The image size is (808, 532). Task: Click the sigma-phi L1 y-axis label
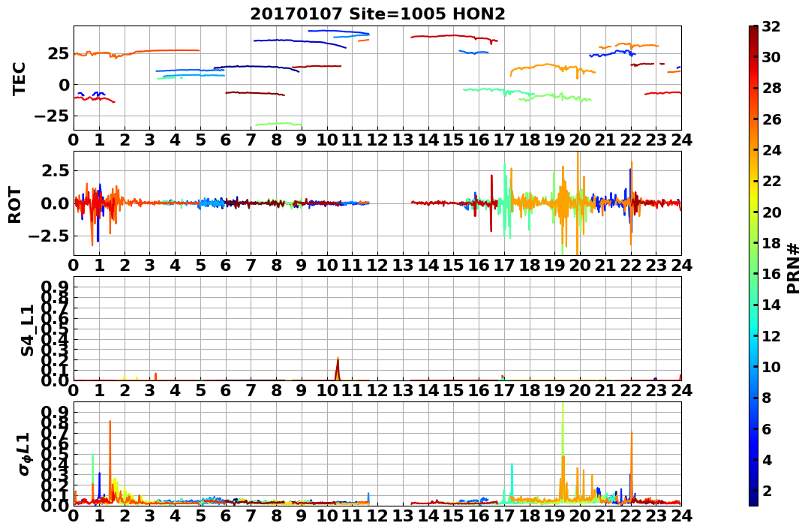(24, 454)
